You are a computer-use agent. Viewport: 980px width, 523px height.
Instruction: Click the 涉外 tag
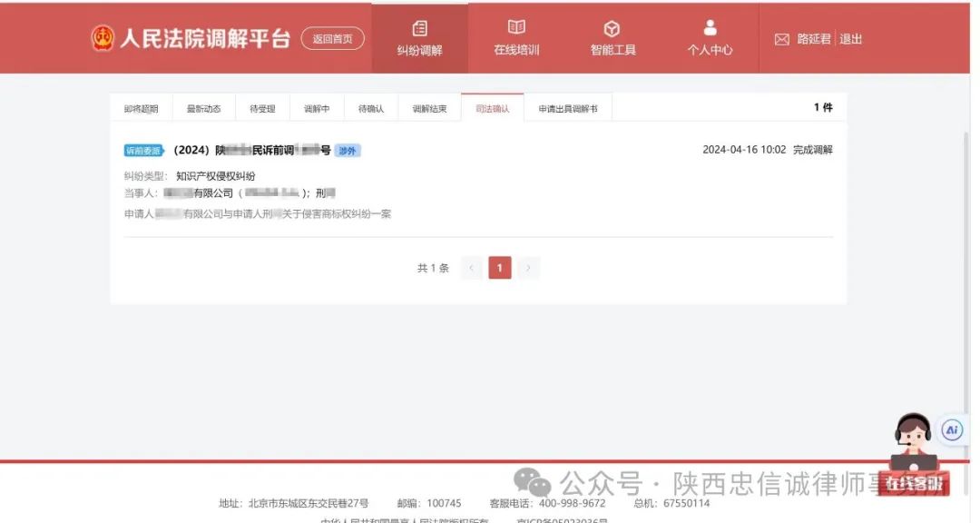click(x=348, y=151)
